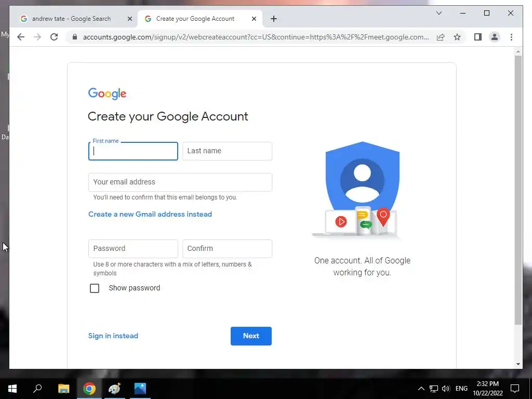Click 'Use 8 or more characters' hint text
Screen dimensions: 532x399
(172, 269)
